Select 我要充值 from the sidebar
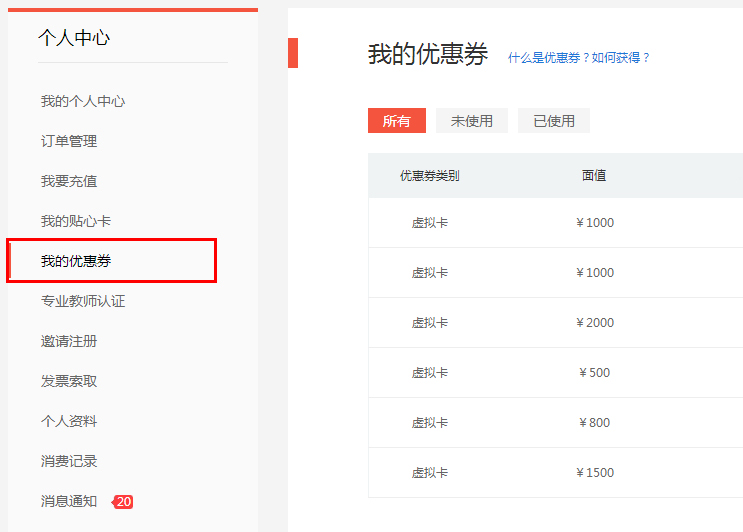Screen dimensions: 743x532 tap(69, 181)
